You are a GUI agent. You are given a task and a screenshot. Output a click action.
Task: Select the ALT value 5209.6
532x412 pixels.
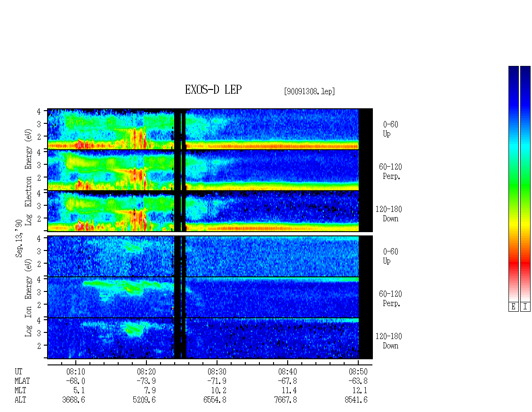(x=144, y=400)
